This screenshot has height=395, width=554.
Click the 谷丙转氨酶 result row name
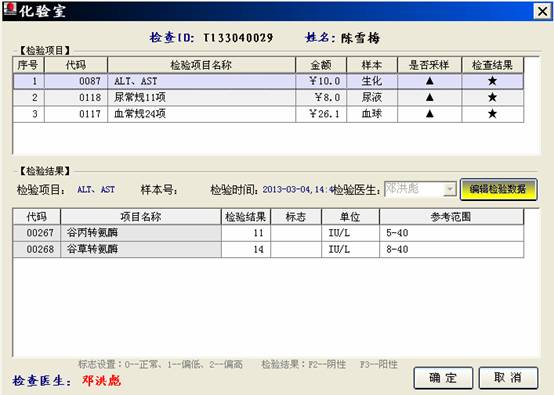click(141, 233)
